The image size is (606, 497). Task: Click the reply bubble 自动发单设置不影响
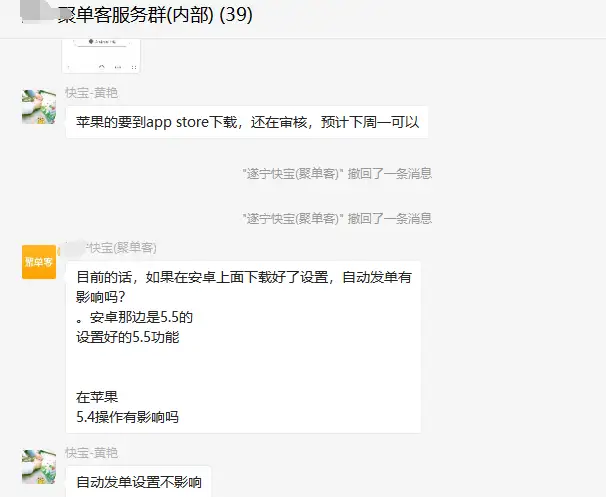coord(138,482)
